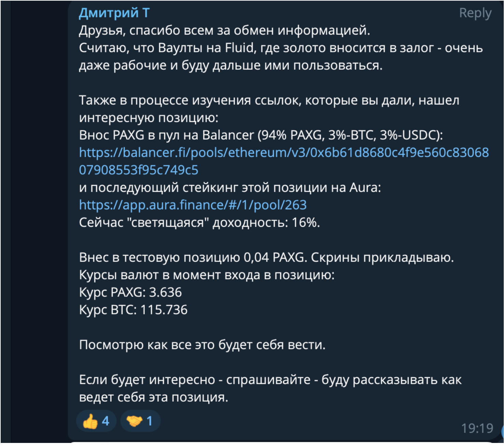The image size is (504, 446).
Task: Click the sentence "Посмотрю как все это будет"
Action: (x=202, y=345)
